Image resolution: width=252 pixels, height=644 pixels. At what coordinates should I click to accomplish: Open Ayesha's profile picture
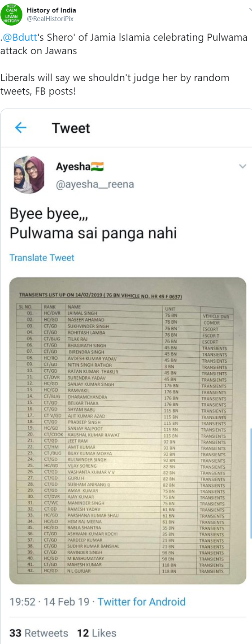(29, 175)
